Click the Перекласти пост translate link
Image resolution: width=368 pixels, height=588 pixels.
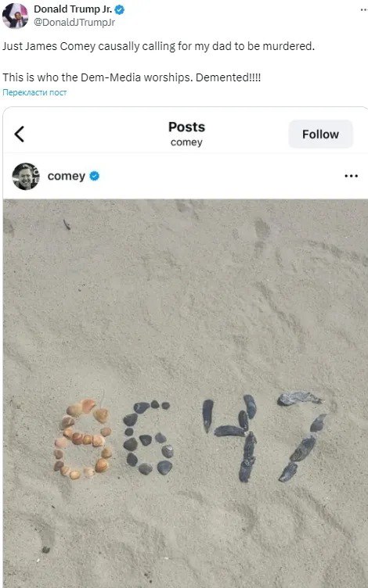tap(34, 92)
